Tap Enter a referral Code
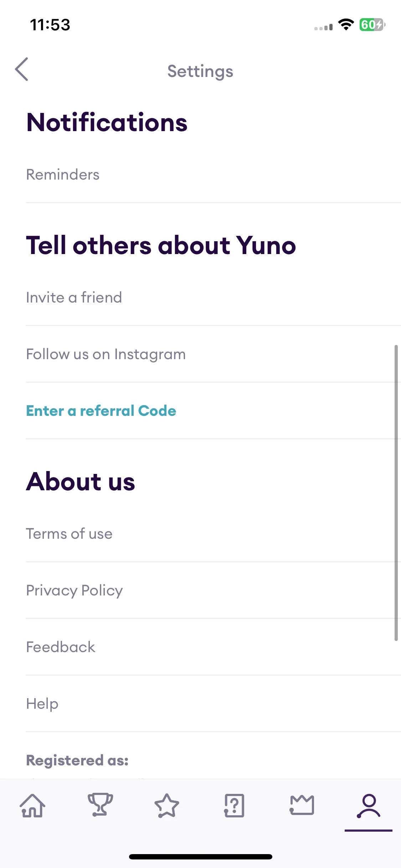The height and width of the screenshot is (868, 401). [x=213, y=411]
